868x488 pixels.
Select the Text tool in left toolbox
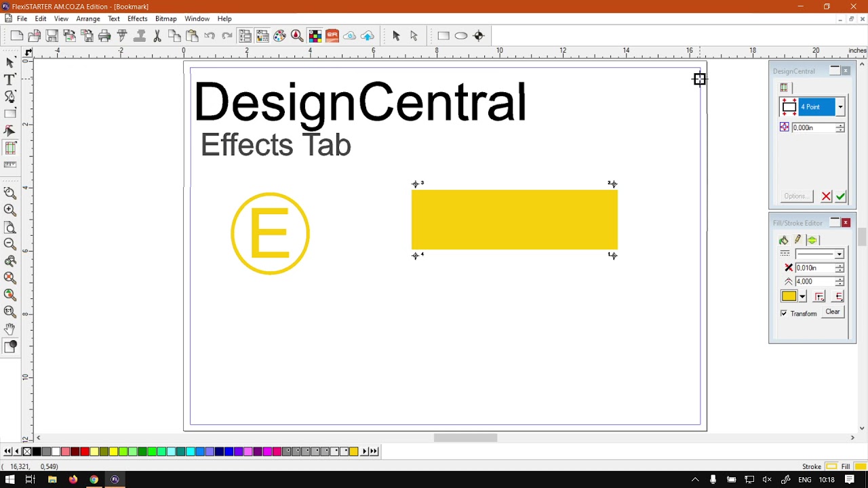pyautogui.click(x=10, y=80)
